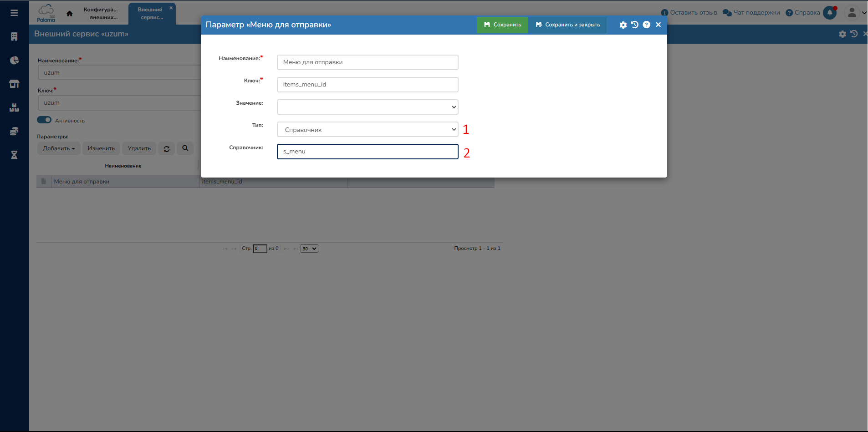Screen dimensions: 868x432
Task: Click the question mark help icon in dialog
Action: 646,25
